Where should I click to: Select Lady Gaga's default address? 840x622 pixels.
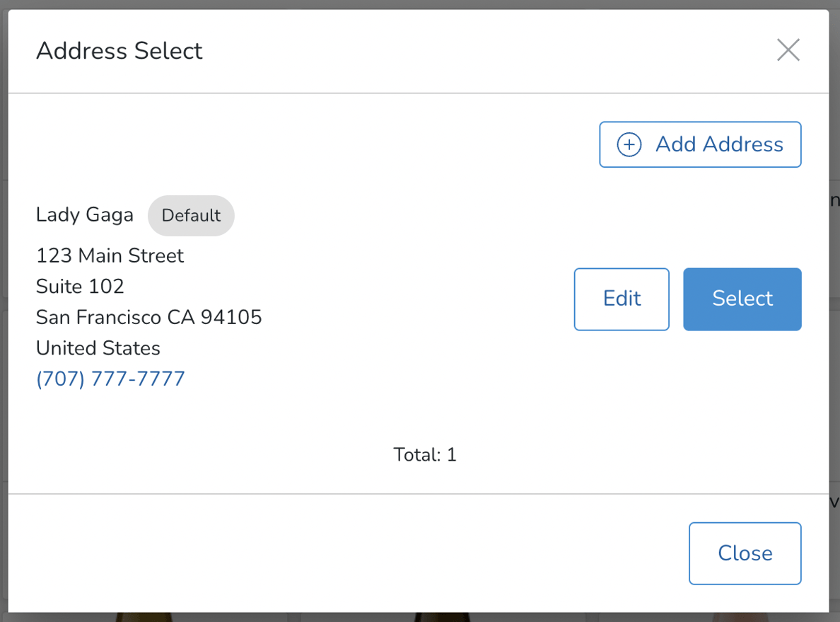[x=742, y=299]
